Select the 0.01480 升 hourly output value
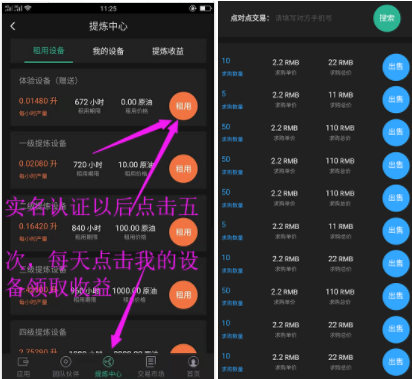This screenshot has width=412, height=379. [38, 101]
